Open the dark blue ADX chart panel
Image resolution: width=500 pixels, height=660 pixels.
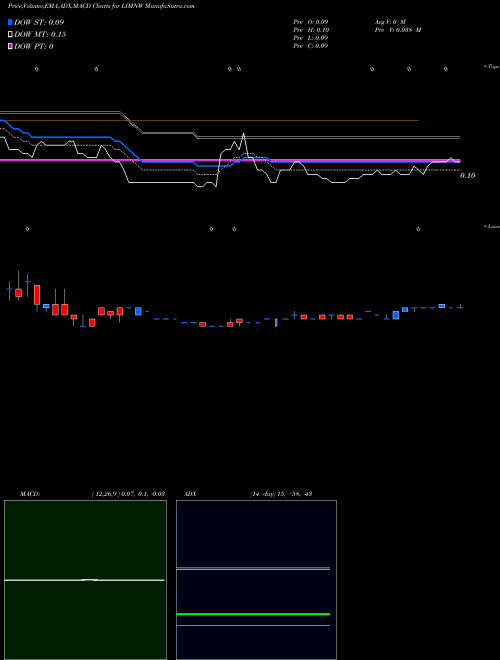[256, 580]
